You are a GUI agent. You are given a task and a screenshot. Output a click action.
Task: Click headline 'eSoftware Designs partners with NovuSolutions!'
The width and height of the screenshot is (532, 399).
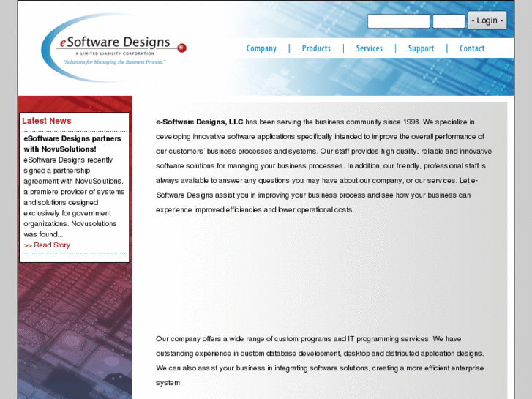click(x=72, y=143)
